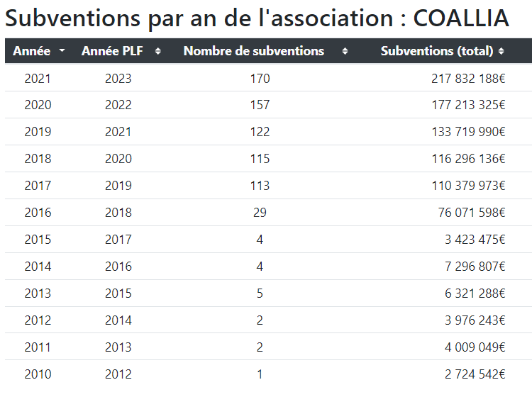Viewport: 532px width, 397px height.
Task: Click the 76 071 598€ amount cell
Action: point(472,213)
